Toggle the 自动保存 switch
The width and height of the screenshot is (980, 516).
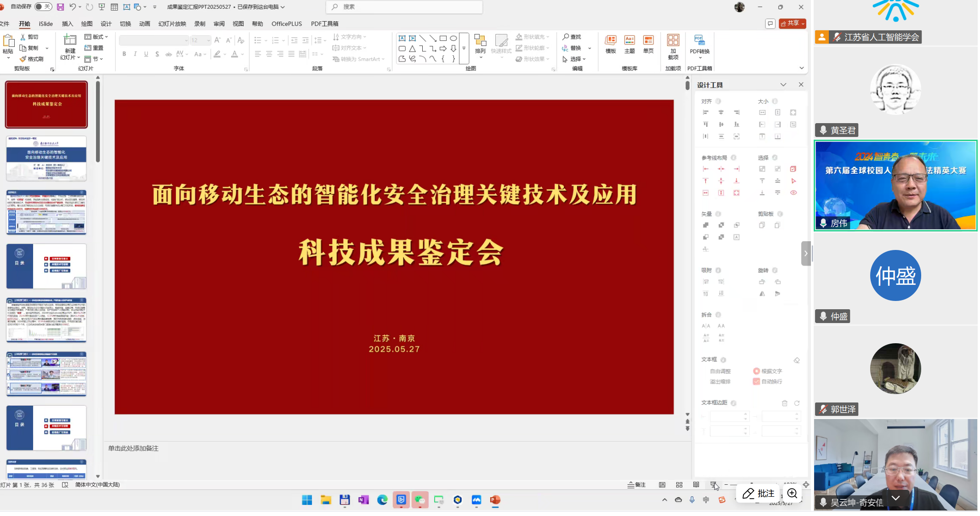(x=43, y=7)
